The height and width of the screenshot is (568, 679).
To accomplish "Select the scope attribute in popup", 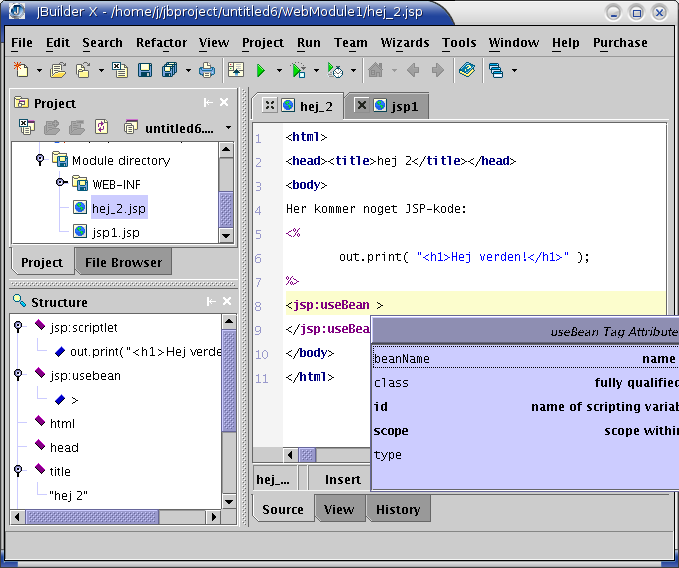I will (x=392, y=431).
